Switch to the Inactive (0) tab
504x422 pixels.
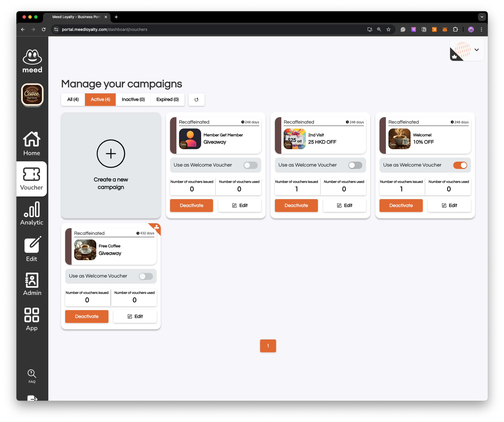(x=133, y=99)
